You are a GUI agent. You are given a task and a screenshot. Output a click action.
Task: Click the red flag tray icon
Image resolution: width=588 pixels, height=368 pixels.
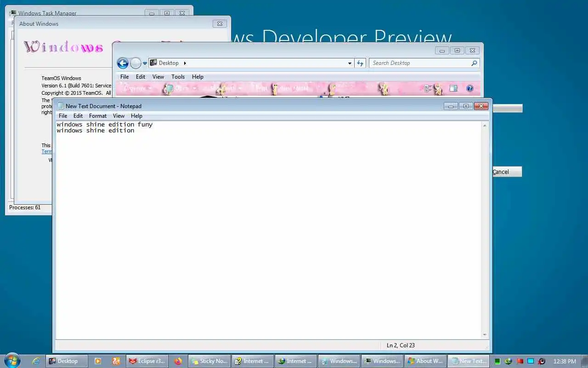520,362
